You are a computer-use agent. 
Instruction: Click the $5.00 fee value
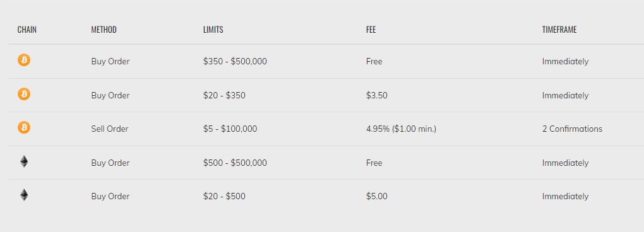[377, 196]
